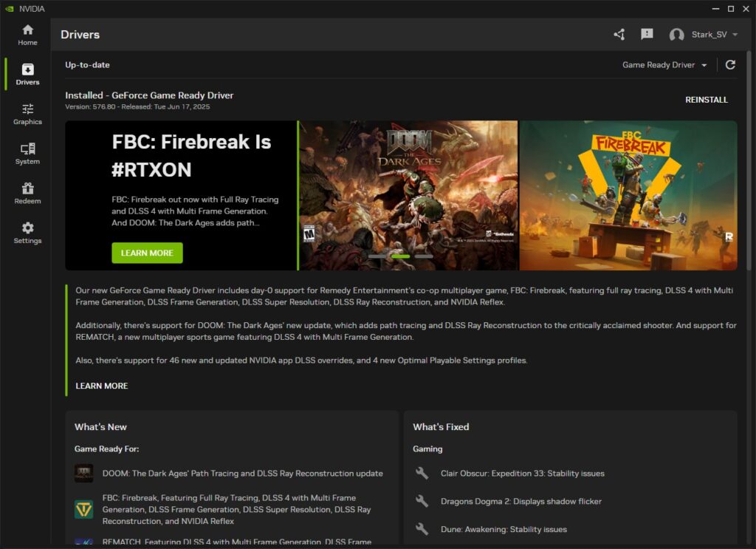Click the What's Fixed heading

pyautogui.click(x=441, y=427)
